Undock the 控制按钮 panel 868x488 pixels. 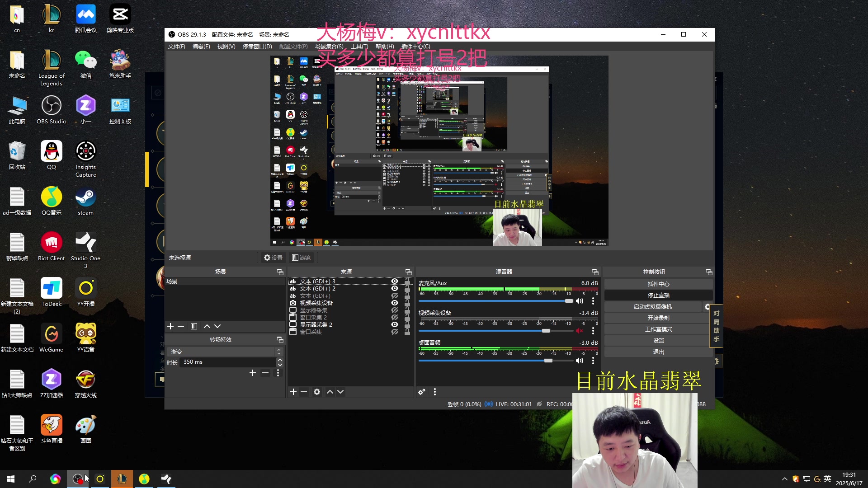709,272
